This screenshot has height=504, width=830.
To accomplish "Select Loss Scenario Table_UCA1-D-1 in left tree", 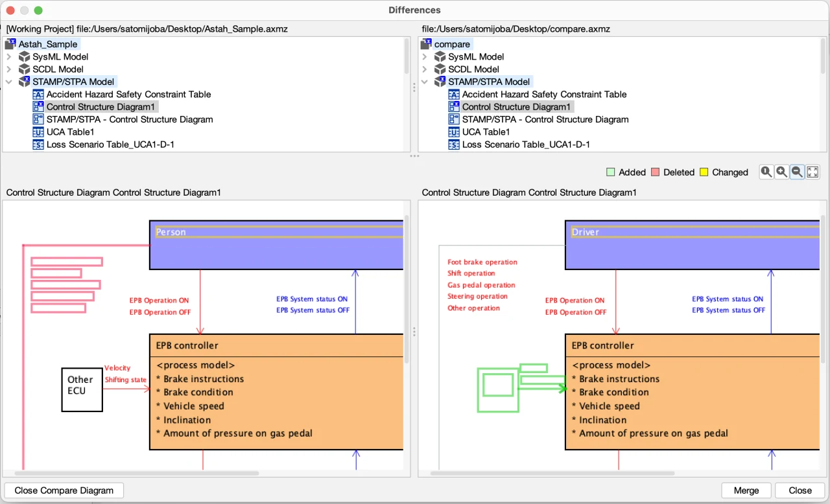I will click(x=110, y=144).
